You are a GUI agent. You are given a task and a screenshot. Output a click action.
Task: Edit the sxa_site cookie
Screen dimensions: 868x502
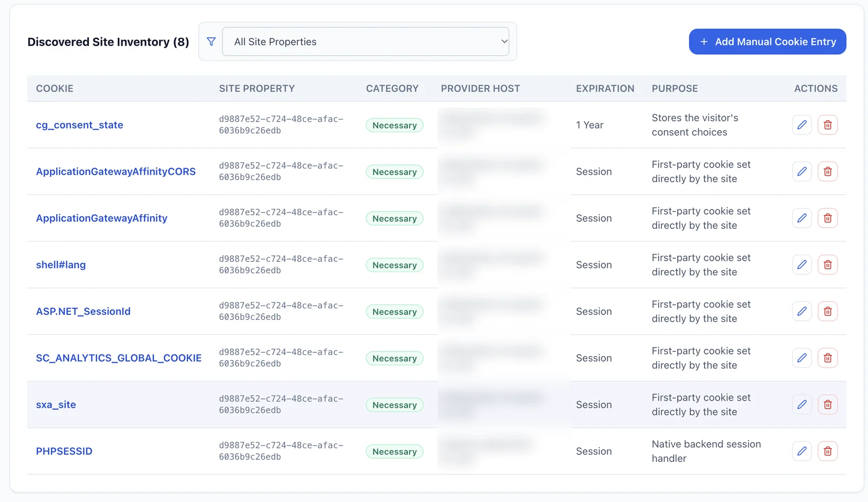(x=802, y=404)
